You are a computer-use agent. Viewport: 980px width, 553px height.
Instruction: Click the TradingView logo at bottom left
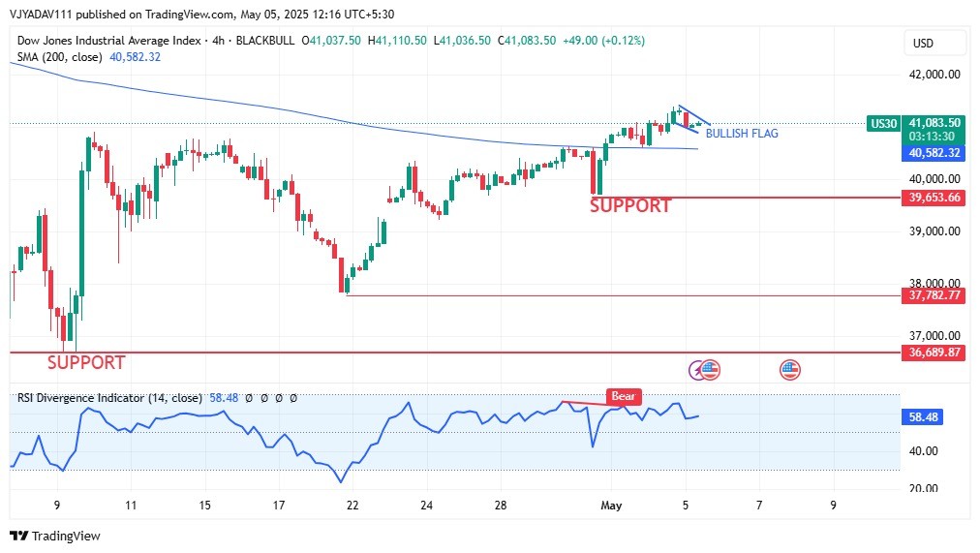(x=55, y=536)
